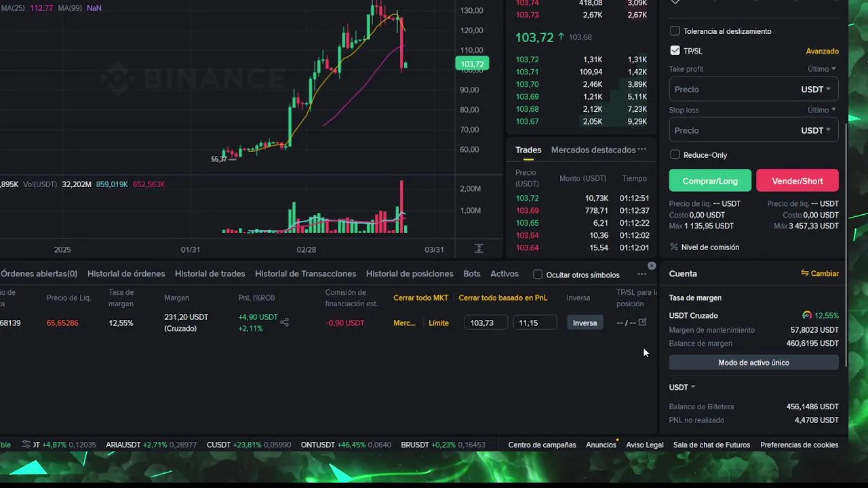Screen dimensions: 868x488
Task: Open Sala de chat de Futuros
Action: [711, 445]
